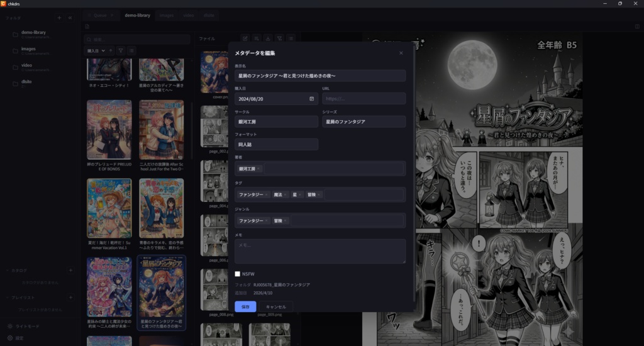Toggle sort direction arrow beside 購入日
Viewport: 644px width, 346px height.
(x=111, y=50)
